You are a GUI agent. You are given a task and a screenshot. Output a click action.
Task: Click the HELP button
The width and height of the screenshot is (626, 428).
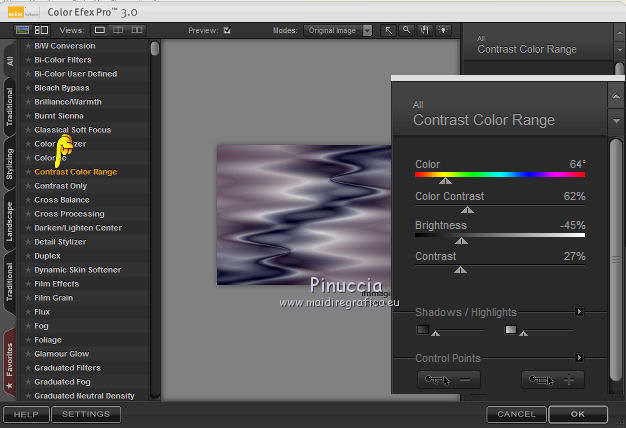(x=26, y=414)
